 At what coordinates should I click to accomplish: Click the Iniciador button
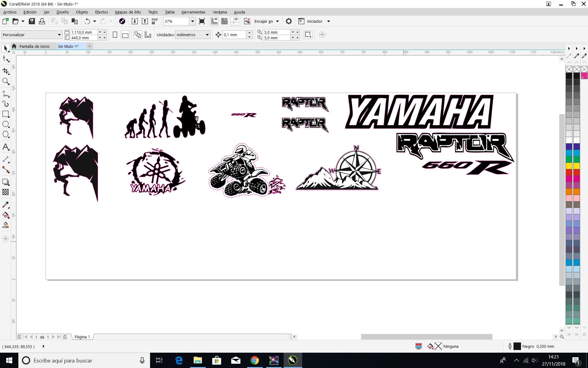pos(310,21)
